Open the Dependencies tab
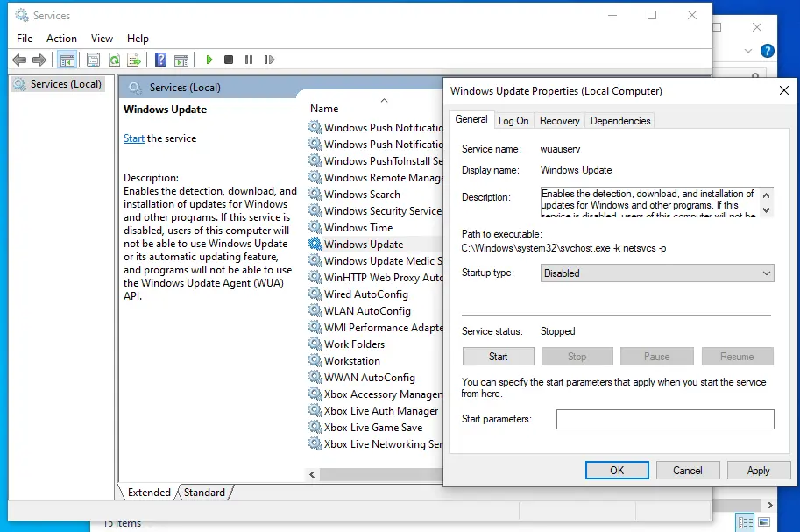The image size is (800, 532). (x=620, y=121)
